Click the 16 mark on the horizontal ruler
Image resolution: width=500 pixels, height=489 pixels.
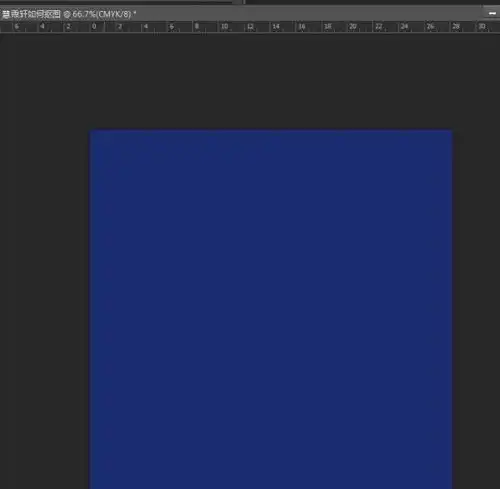tap(302, 26)
